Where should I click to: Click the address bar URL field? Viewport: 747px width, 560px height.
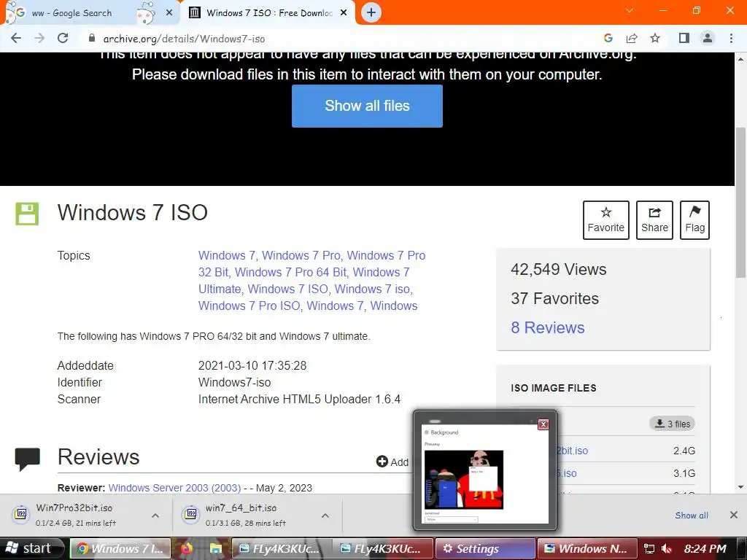point(333,39)
